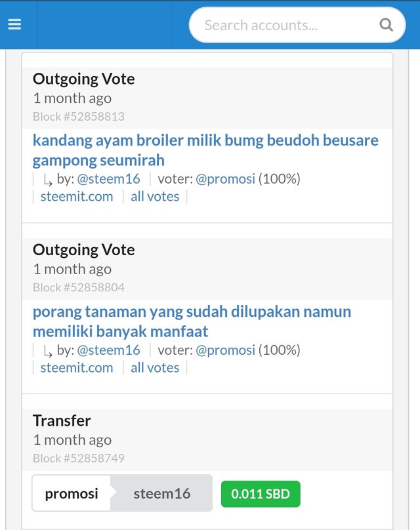
Task: Focus the Search accounts input field
Action: 282,26
